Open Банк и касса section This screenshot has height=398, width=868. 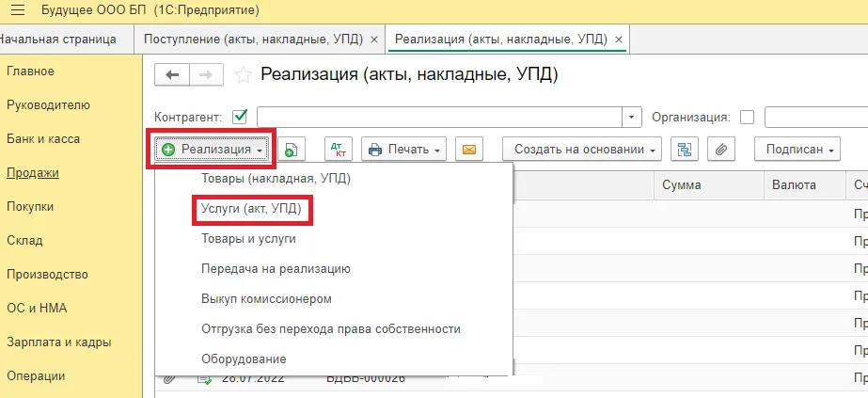coord(43,139)
